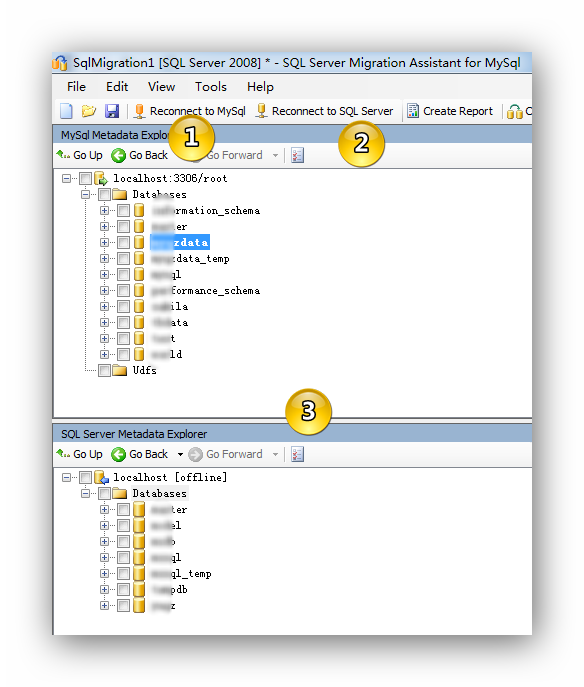Expand the ql_temp database in SQL Server
The width and height of the screenshot is (584, 687).
pos(104,574)
